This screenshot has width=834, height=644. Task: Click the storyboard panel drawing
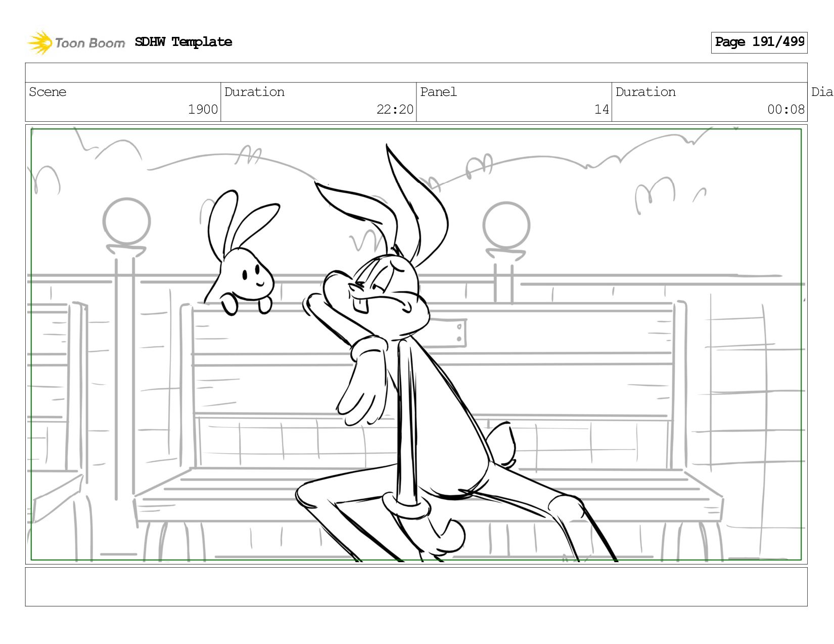pyautogui.click(x=416, y=344)
